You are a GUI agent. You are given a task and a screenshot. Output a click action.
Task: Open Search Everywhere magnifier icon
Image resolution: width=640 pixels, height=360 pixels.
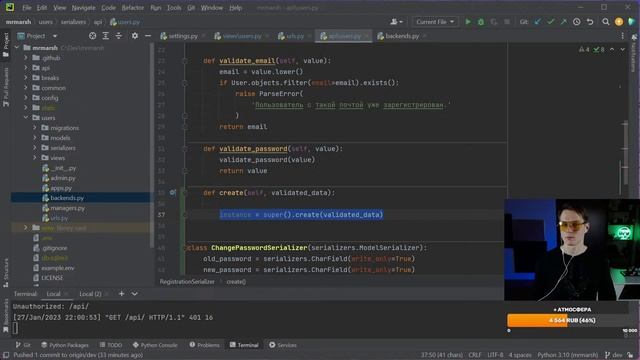606,22
